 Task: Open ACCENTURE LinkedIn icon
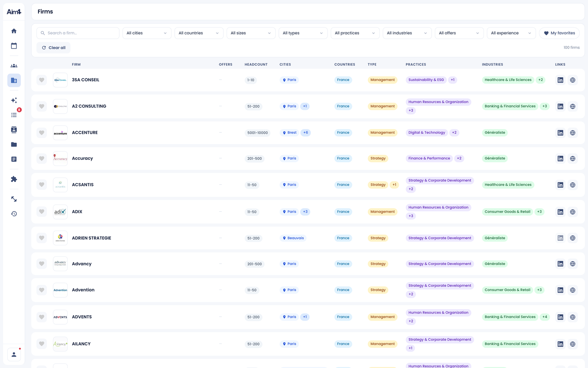pyautogui.click(x=560, y=133)
